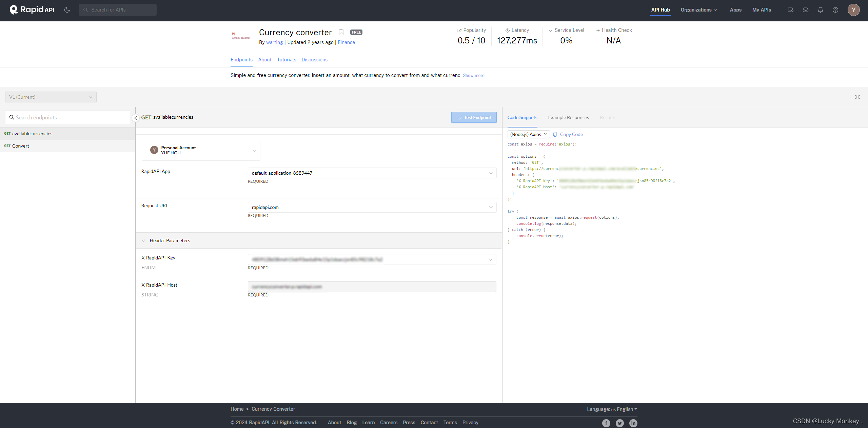The width and height of the screenshot is (868, 428).
Task: Open the footer Privacy link
Action: [x=470, y=423]
